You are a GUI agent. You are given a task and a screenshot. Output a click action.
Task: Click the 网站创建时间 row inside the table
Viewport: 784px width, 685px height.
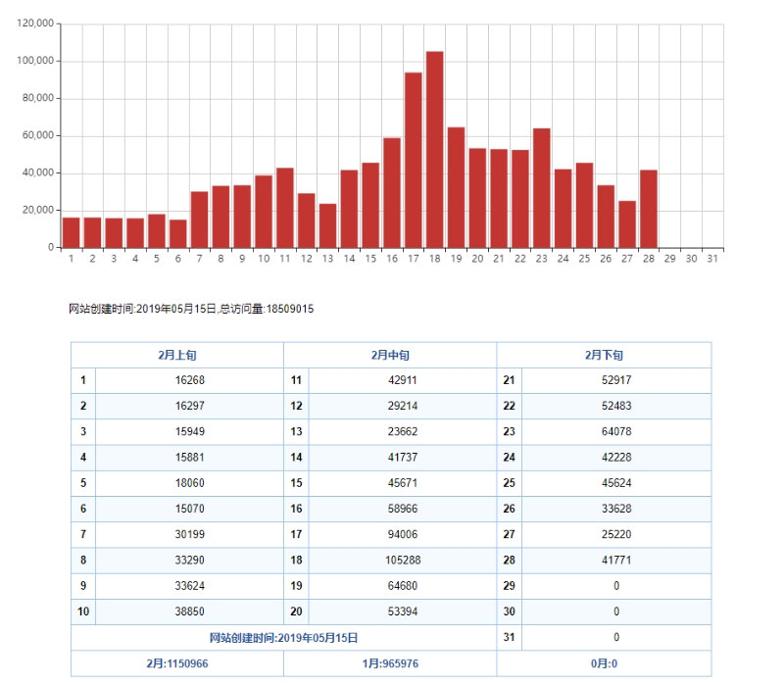pyautogui.click(x=283, y=638)
